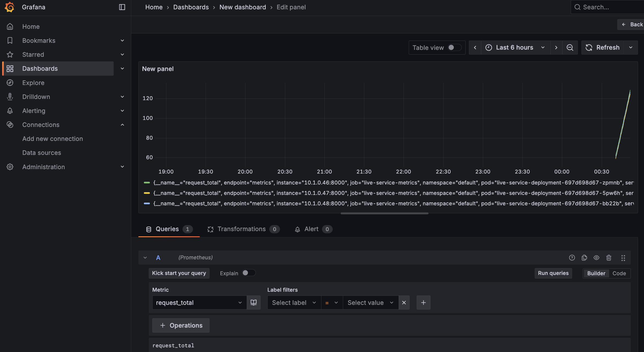Open the Last 6 hours time picker
Viewport: 644px width, 352px height.
click(x=515, y=48)
